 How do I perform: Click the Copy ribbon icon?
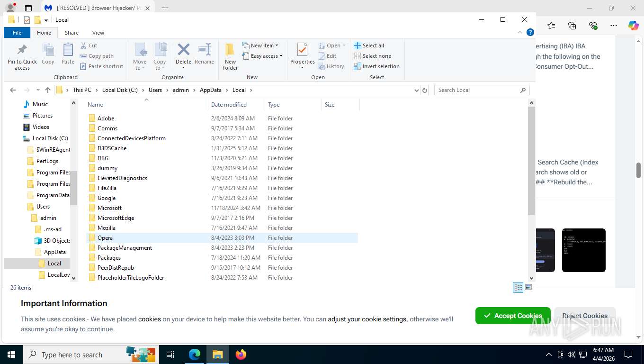coord(48,54)
